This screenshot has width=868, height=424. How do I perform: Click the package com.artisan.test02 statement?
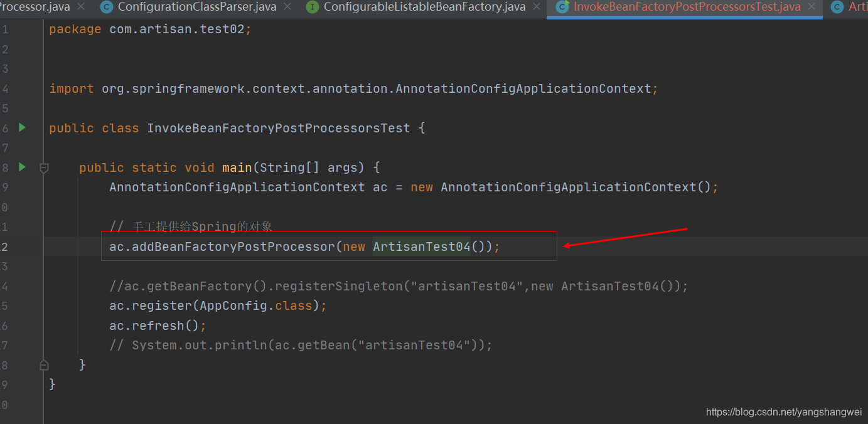150,29
